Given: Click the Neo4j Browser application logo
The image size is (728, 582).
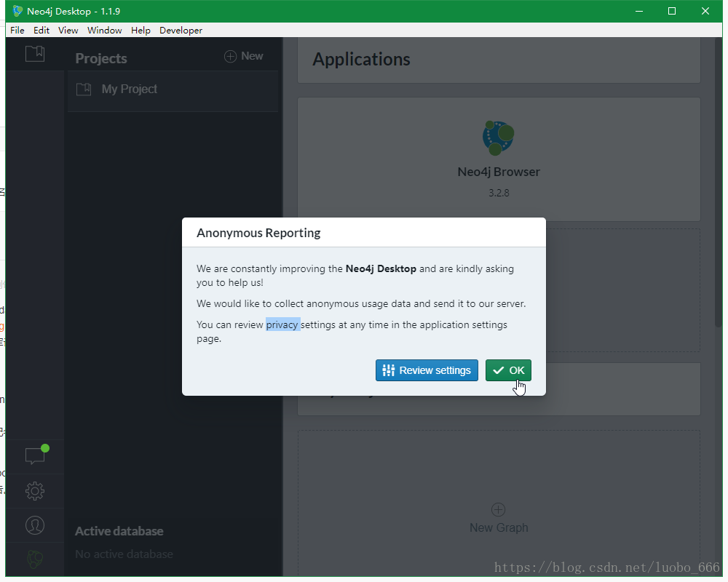Looking at the screenshot, I should [x=498, y=137].
